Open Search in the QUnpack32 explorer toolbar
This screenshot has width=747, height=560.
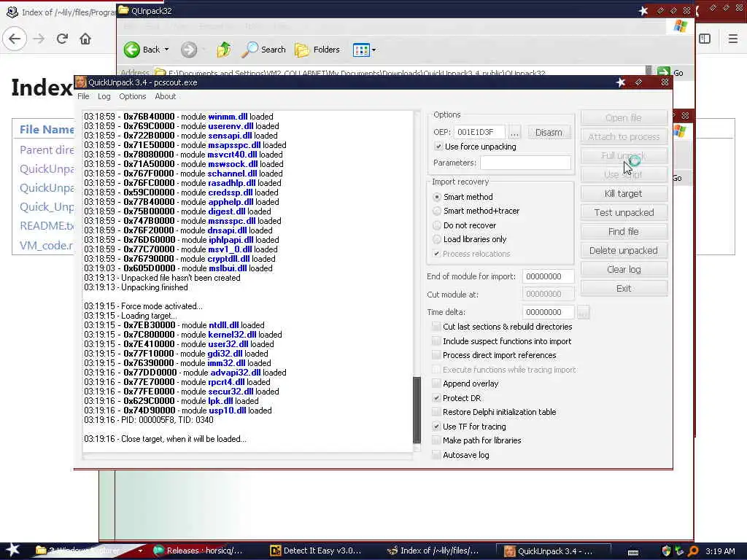click(263, 50)
